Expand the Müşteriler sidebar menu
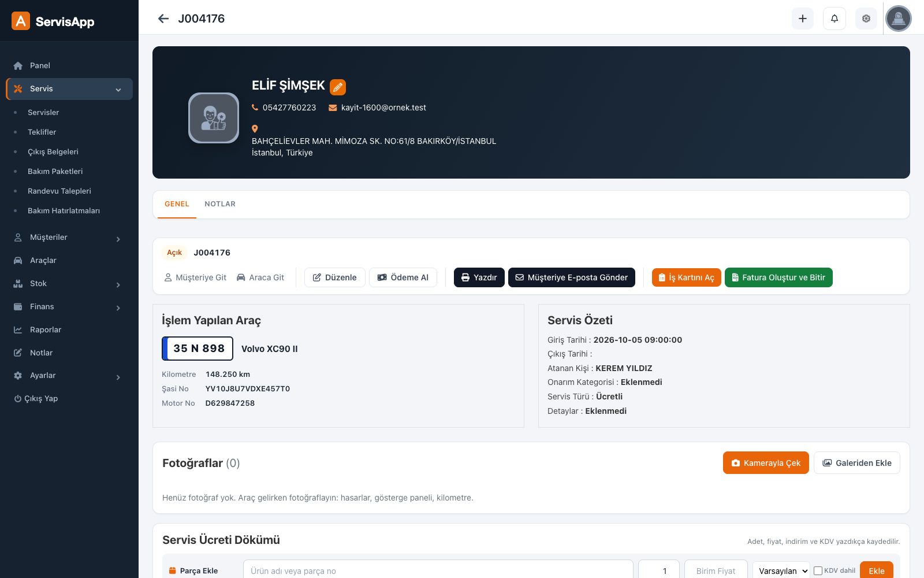This screenshot has height=578, width=924. pos(69,238)
